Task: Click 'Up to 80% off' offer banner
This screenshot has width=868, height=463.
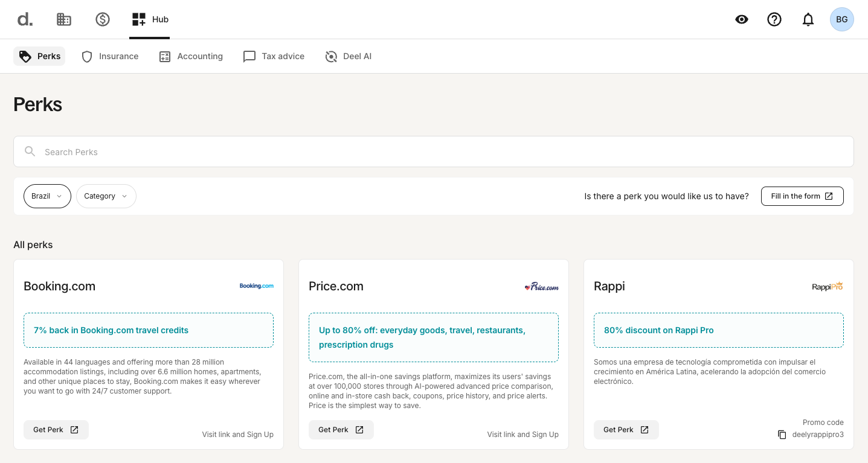Action: tap(434, 337)
